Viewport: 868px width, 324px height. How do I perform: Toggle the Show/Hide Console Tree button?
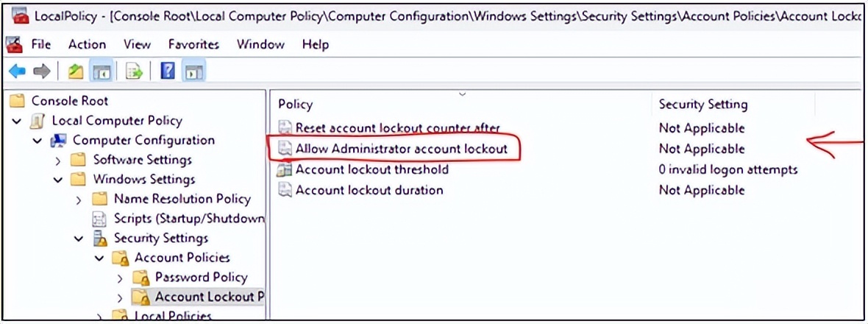(101, 71)
